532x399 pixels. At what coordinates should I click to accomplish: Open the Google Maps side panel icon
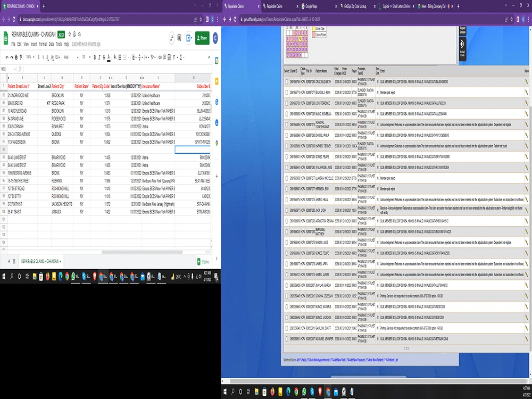[x=217, y=143]
